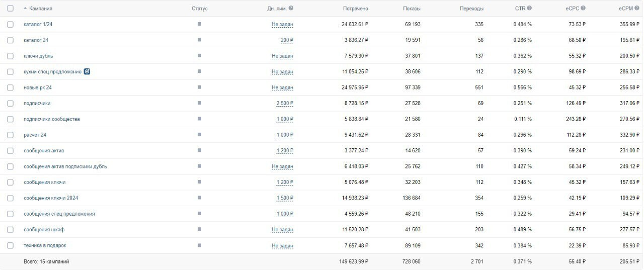Image resolution: width=644 pixels, height=270 pixels.
Task: Select checkbox for каталог 24 campaign
Action: [x=11, y=40]
